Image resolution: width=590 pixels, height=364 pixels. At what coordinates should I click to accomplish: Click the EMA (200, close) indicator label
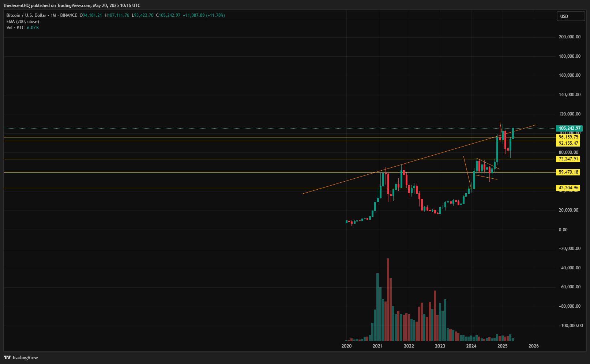click(x=23, y=22)
